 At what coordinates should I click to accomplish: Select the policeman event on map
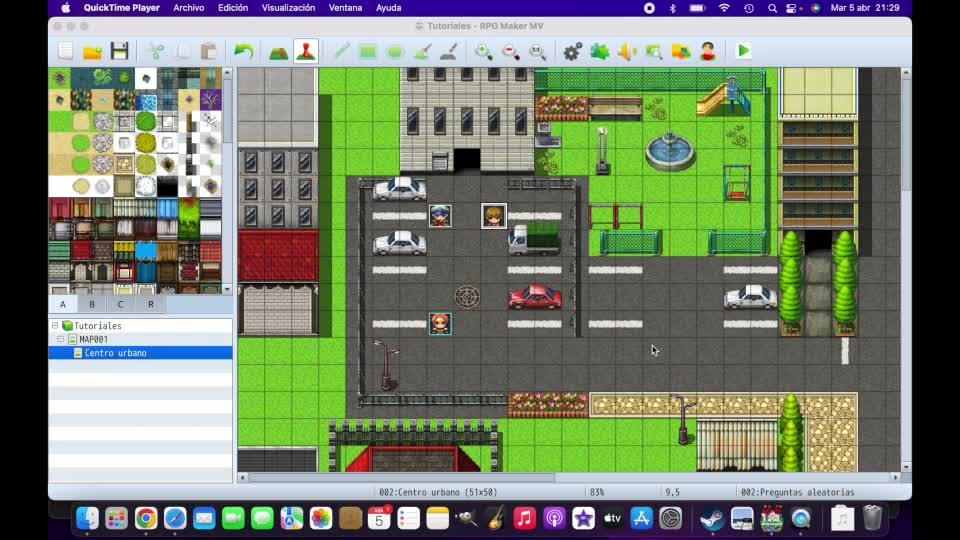click(x=440, y=216)
